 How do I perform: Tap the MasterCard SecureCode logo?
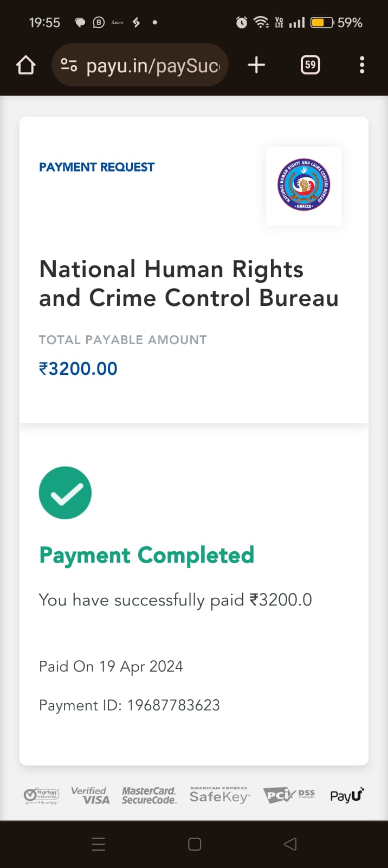coord(149,795)
